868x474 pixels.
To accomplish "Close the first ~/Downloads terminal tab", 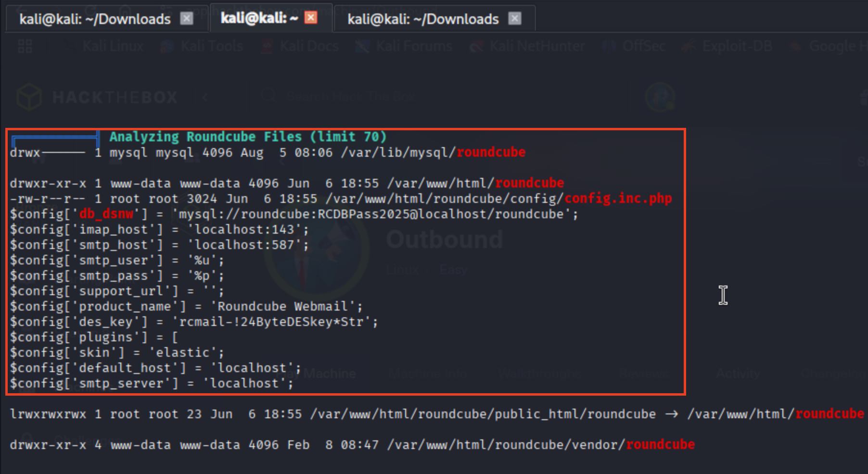I will point(186,18).
